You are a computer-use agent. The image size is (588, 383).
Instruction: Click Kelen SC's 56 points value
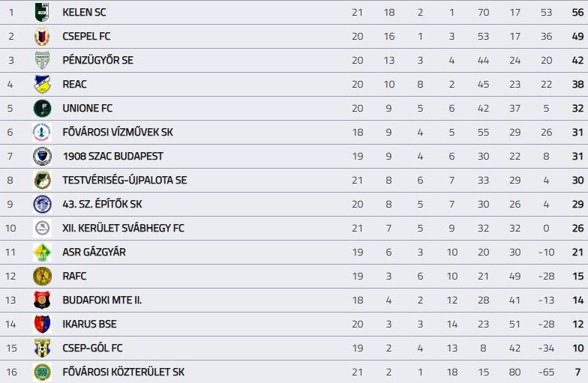click(x=577, y=12)
